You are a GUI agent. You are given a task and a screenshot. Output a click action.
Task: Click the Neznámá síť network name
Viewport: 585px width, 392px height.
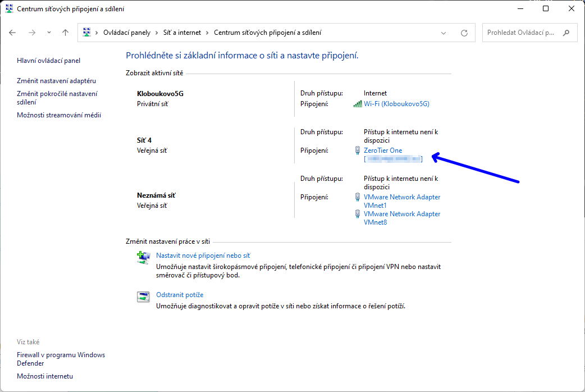[156, 195]
